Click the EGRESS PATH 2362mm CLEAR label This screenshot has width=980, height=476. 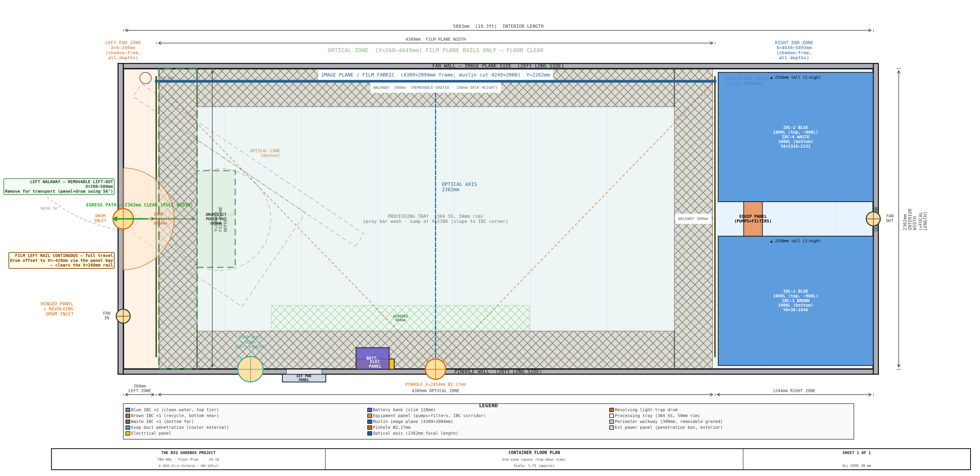pos(139,205)
